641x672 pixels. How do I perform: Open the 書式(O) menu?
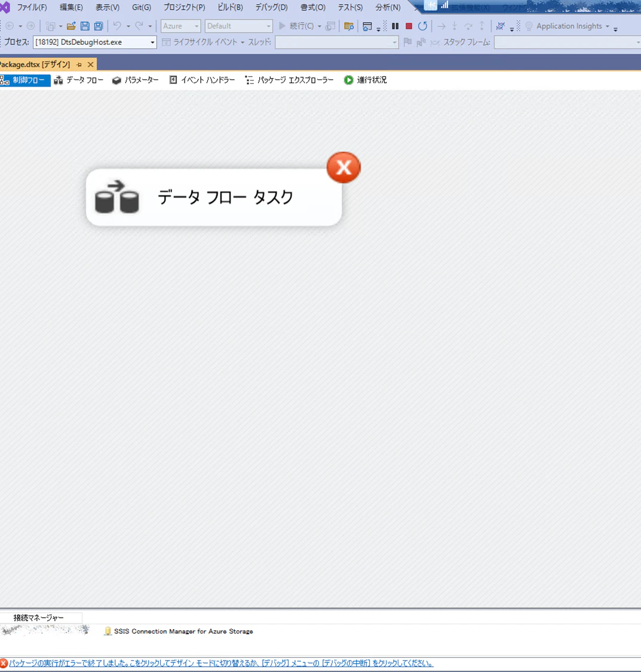(313, 7)
